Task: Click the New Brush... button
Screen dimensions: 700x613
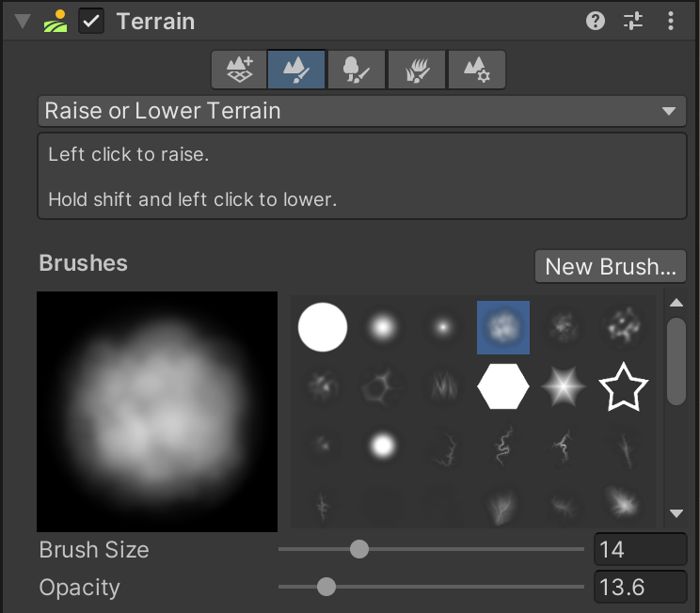Action: pos(610,266)
